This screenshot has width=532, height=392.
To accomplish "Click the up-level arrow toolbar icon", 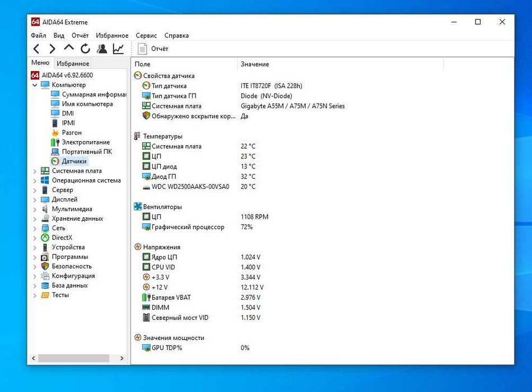I will click(x=69, y=48).
